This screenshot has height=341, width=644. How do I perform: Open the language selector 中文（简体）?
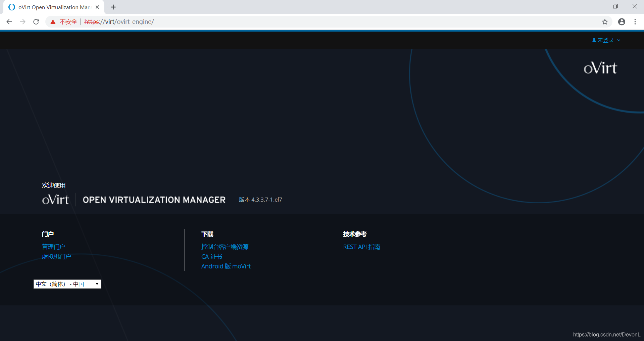coord(67,284)
